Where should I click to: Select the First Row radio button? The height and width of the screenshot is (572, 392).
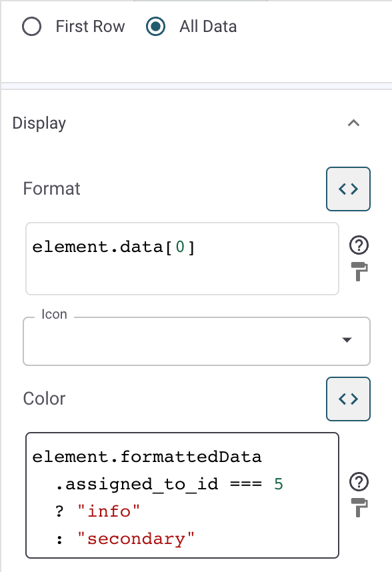(x=31, y=27)
